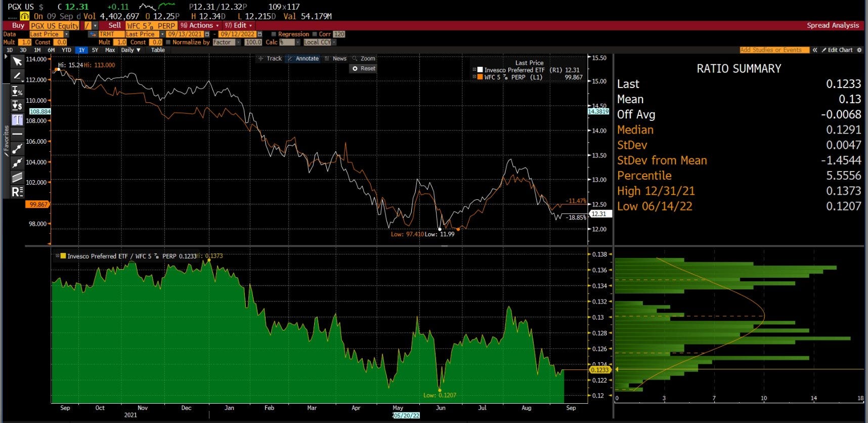Select the horizontal line tool
This screenshot has height=423, width=868.
click(17, 134)
